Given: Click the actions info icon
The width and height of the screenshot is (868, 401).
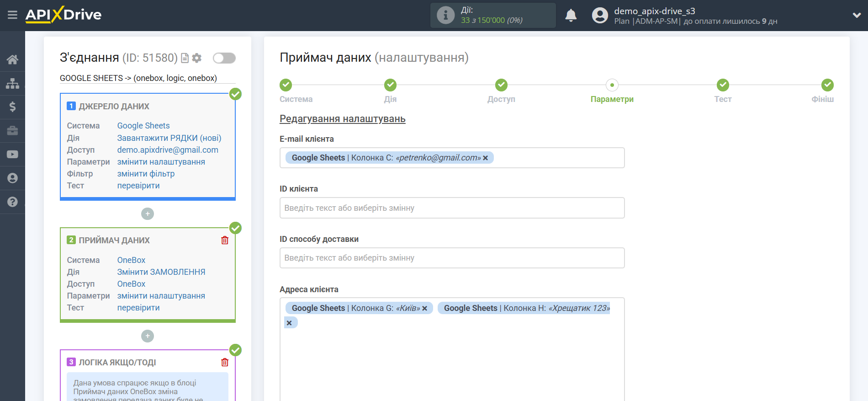Looking at the screenshot, I should tap(445, 15).
